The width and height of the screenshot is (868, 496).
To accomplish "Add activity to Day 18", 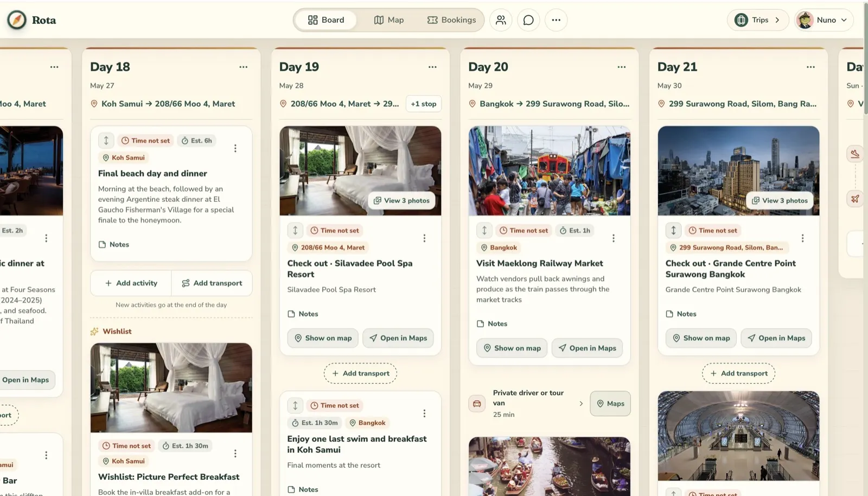I will click(131, 283).
